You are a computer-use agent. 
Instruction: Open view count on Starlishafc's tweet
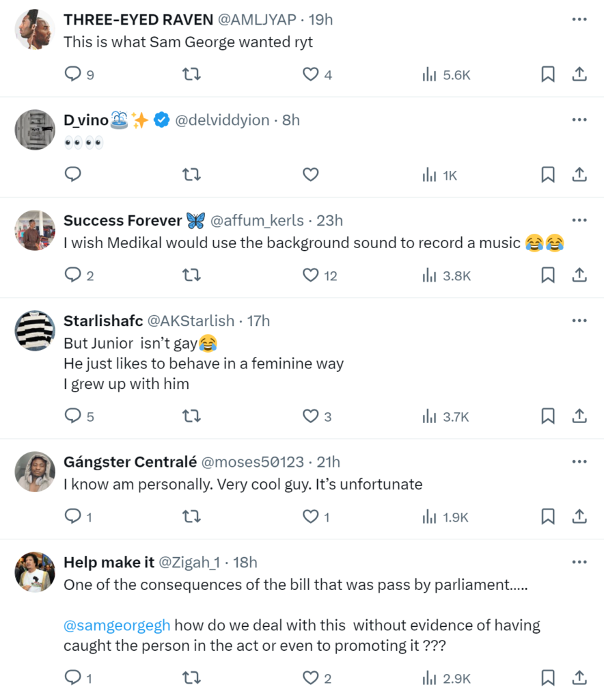coord(446,416)
